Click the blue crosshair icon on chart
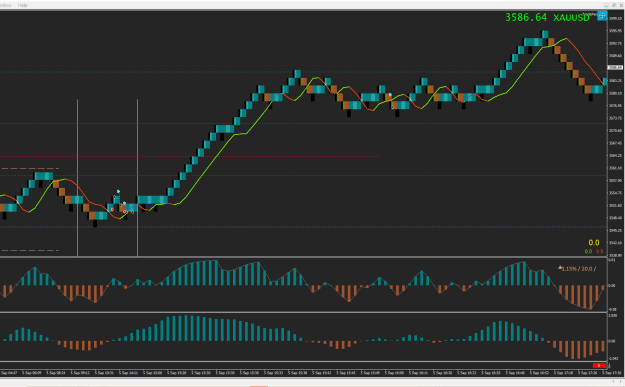625x387 pixels. (602, 16)
